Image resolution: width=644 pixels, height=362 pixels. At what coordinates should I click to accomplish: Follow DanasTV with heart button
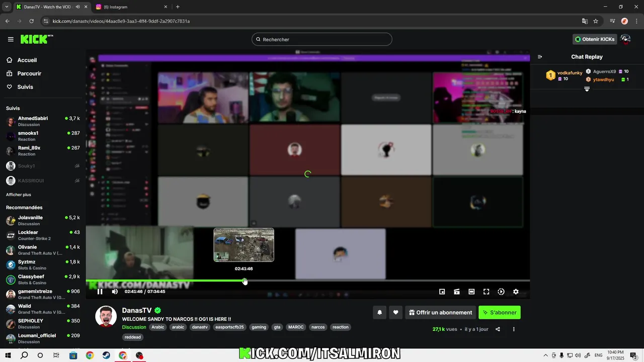click(x=395, y=312)
